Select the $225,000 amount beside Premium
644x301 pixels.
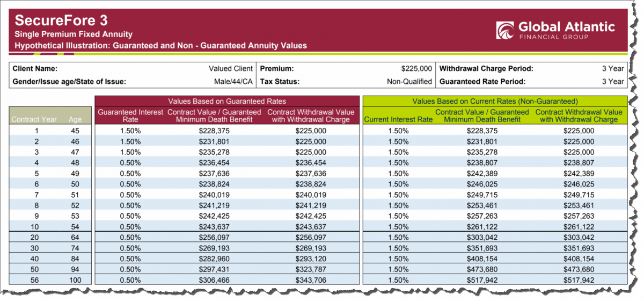pyautogui.click(x=416, y=69)
